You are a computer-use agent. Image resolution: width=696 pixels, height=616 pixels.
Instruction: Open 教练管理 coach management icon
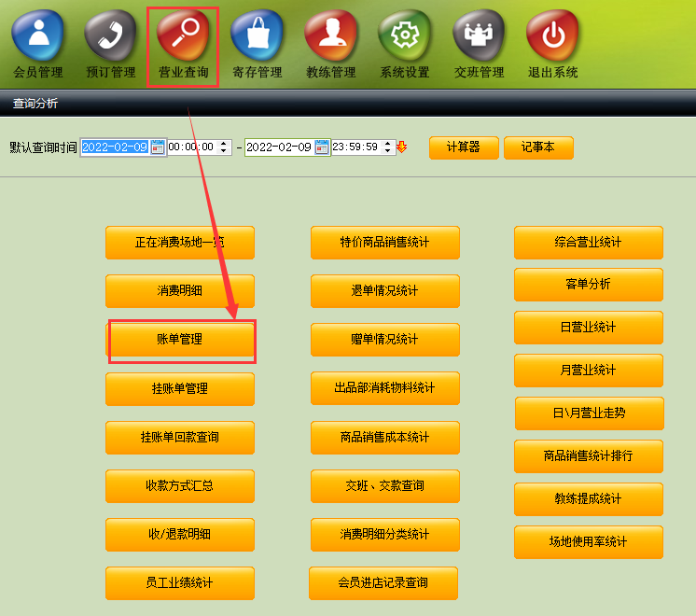coord(331,35)
